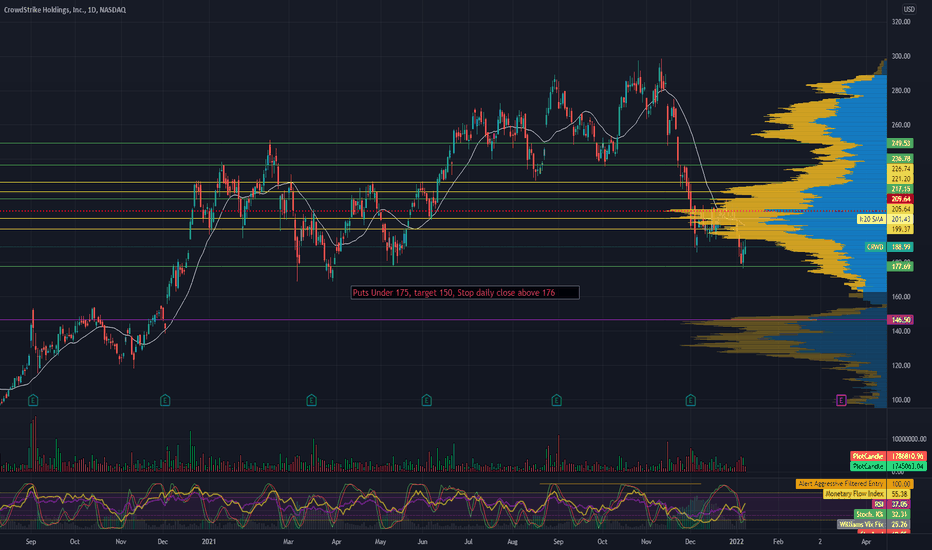Select the 177.69 green price label
This screenshot has height=550, width=932.
pos(901,267)
